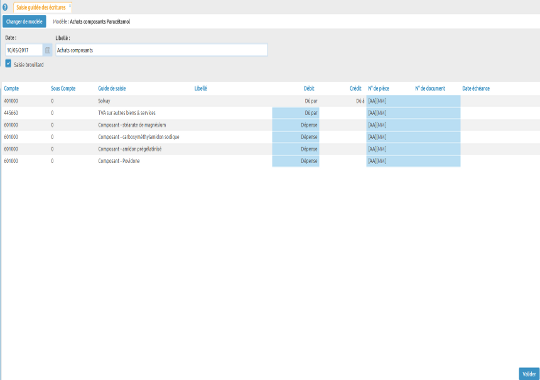Select the Saisie guidée des écritures tab
The image size is (540, 380).
point(41,7)
